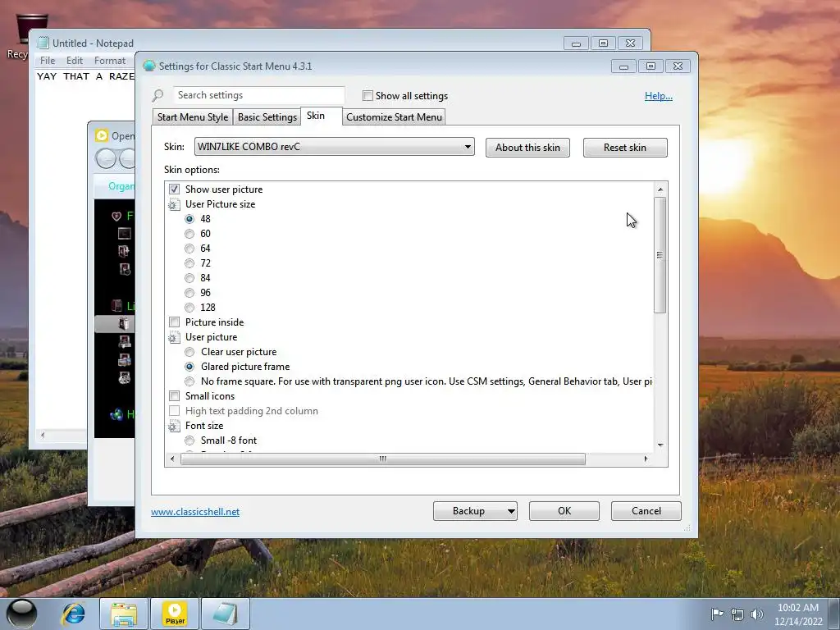Image resolution: width=840 pixels, height=630 pixels.
Task: Click skin options scroll left arrow
Action: 172,459
